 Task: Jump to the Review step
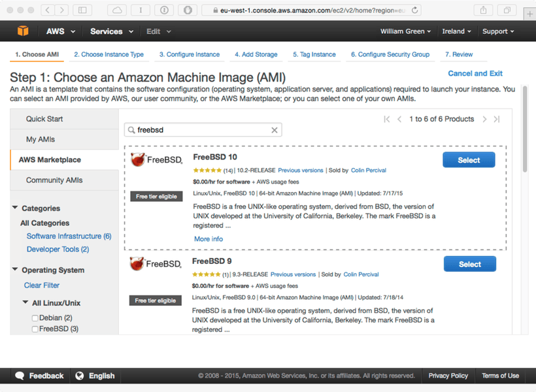pos(459,54)
